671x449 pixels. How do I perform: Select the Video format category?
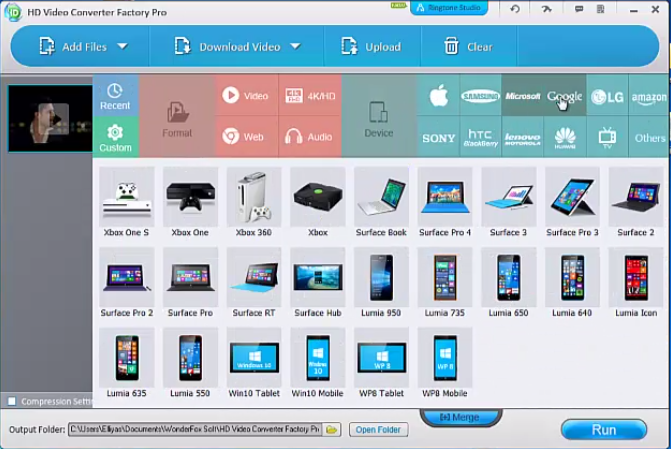coord(247,95)
